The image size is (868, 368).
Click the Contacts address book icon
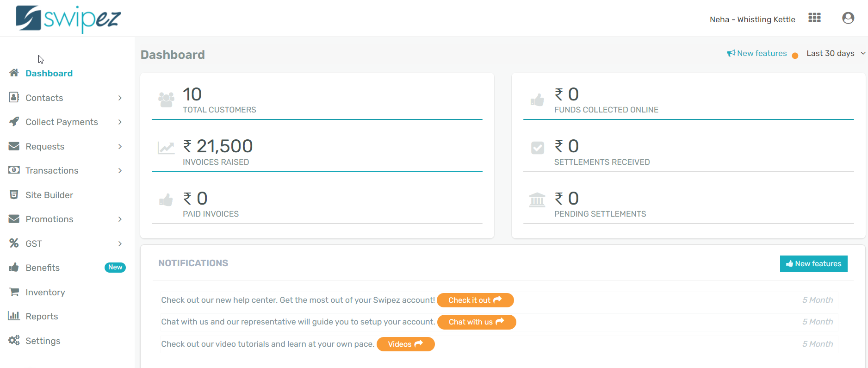[14, 97]
